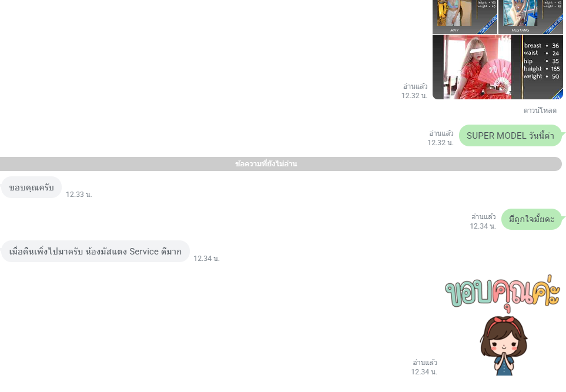The image size is (566, 392).
Task: Click the 12.33 น. timestamp
Action: click(x=79, y=195)
